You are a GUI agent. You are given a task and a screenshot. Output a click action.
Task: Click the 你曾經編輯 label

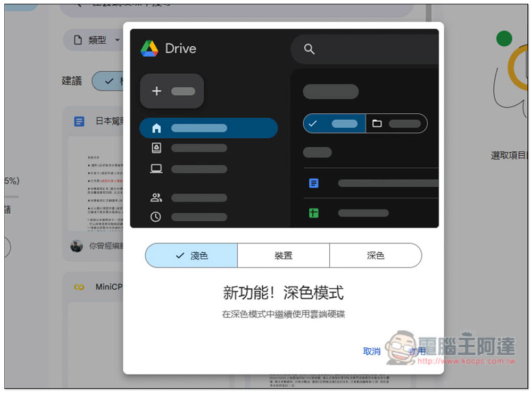pos(106,246)
